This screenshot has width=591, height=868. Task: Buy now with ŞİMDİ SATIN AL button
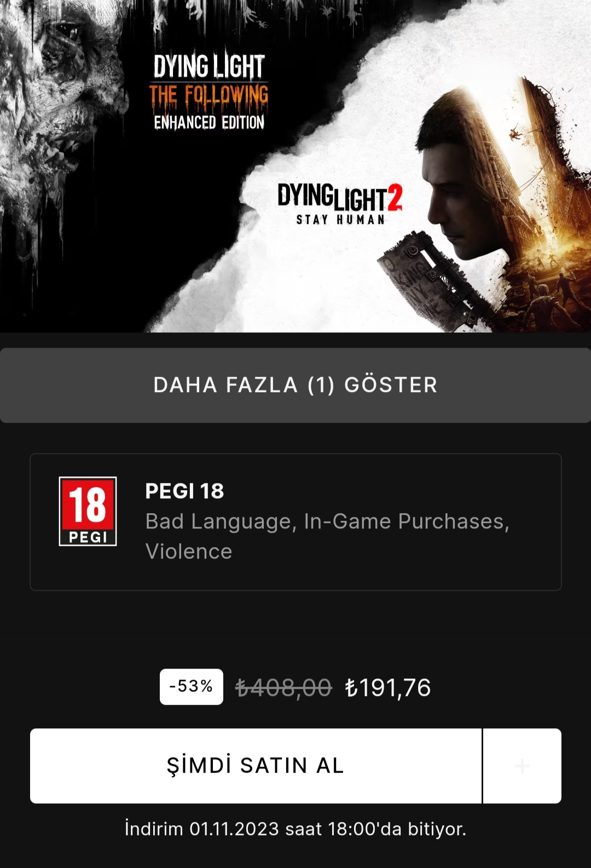[256, 766]
